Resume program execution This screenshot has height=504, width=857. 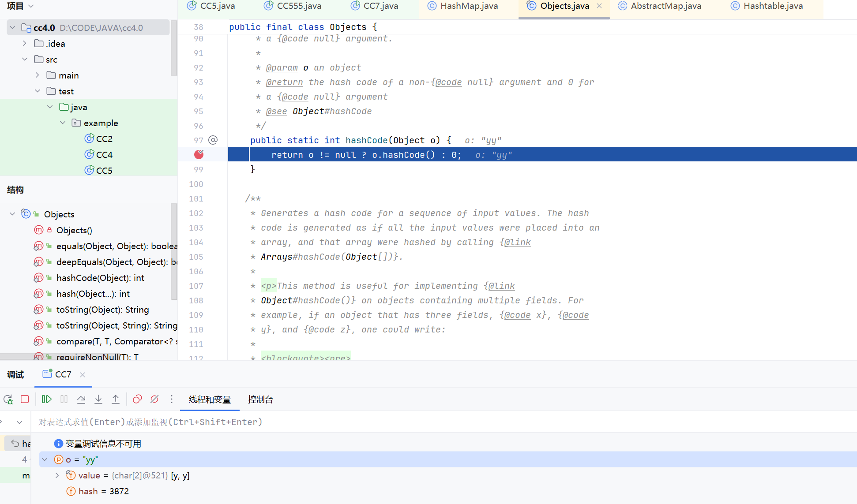coord(46,399)
